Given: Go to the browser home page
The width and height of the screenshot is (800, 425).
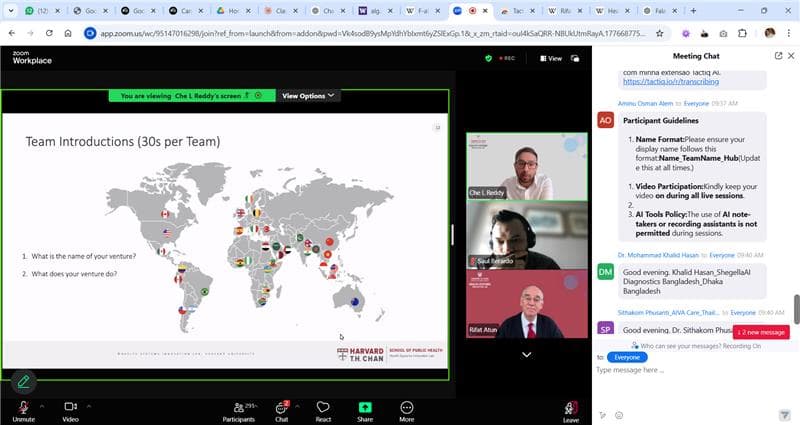Looking at the screenshot, I should click(x=67, y=33).
